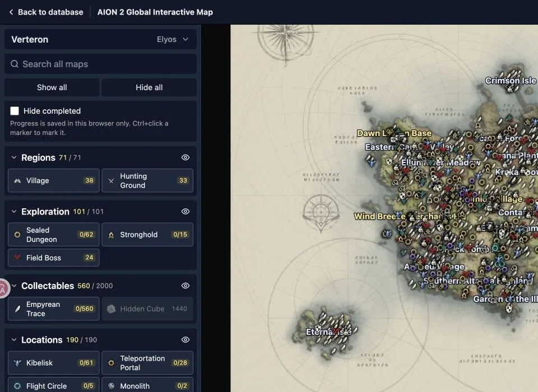The height and width of the screenshot is (392, 538).
Task: Click the Crimson Isle map label
Action: point(510,81)
